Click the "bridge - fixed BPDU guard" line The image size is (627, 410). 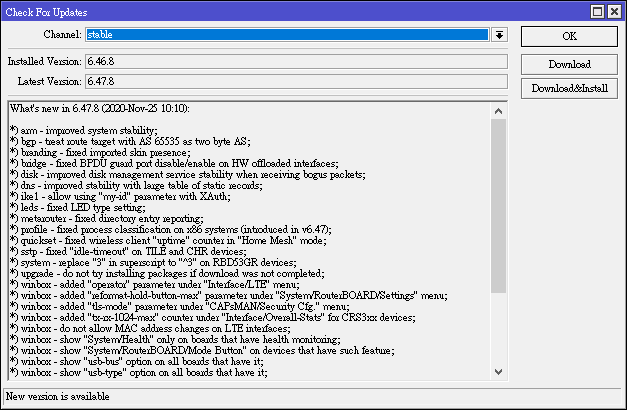tap(174, 164)
